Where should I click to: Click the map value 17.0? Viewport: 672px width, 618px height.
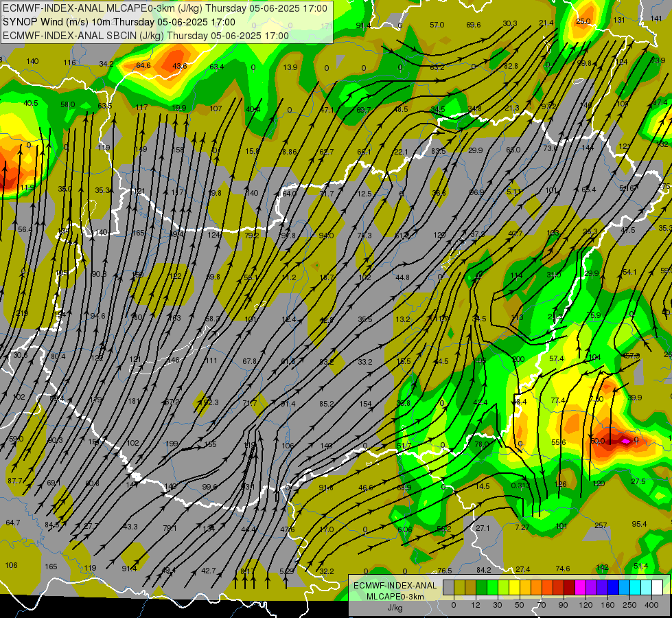click(x=327, y=529)
